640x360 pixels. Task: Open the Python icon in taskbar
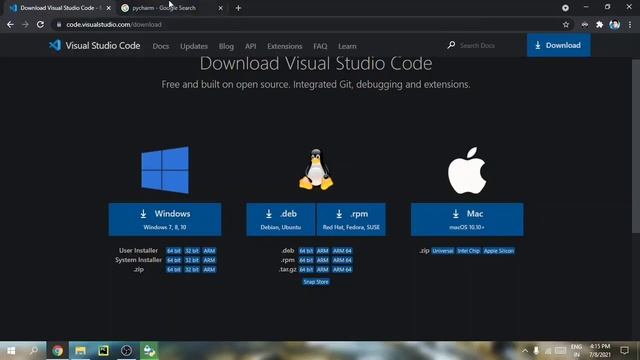click(x=149, y=351)
